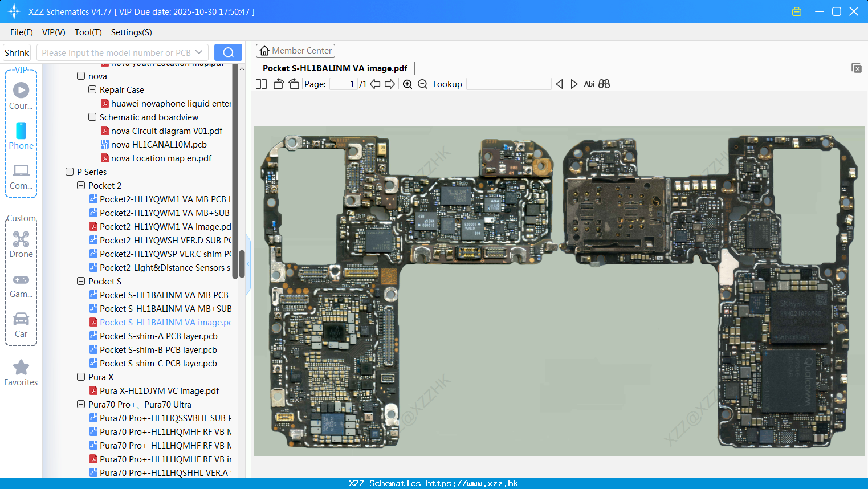Image resolution: width=868 pixels, height=489 pixels.
Task: Open Settings menu
Action: [132, 32]
